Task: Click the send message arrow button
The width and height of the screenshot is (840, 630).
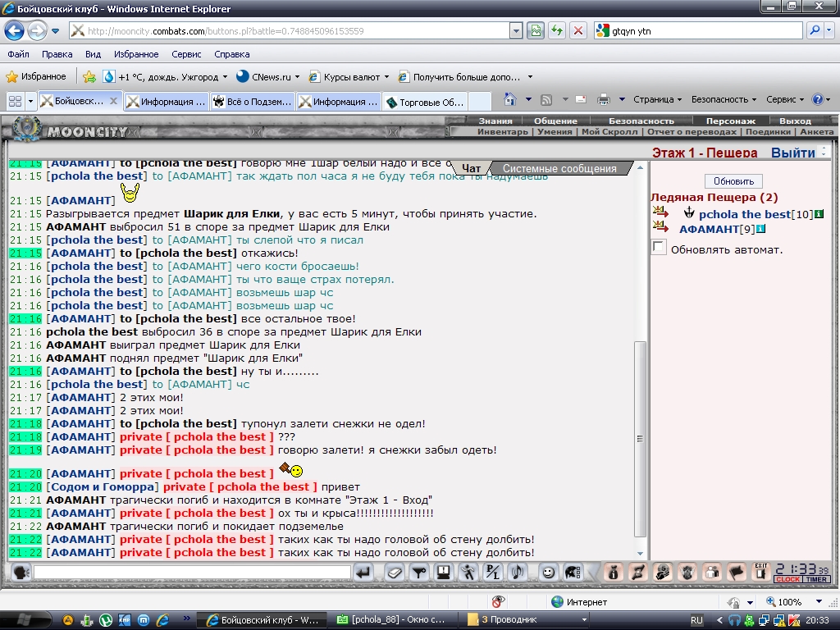Action: tap(363, 573)
